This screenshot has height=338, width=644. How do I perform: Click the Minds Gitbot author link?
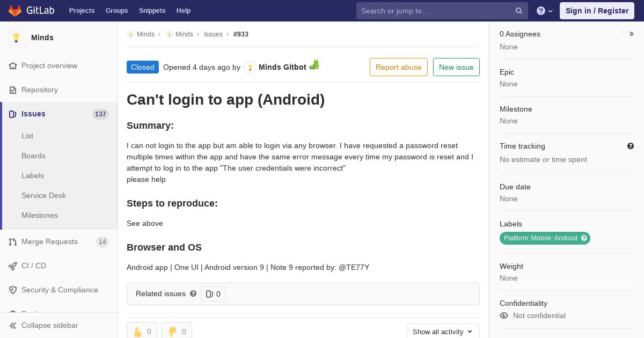tap(282, 67)
